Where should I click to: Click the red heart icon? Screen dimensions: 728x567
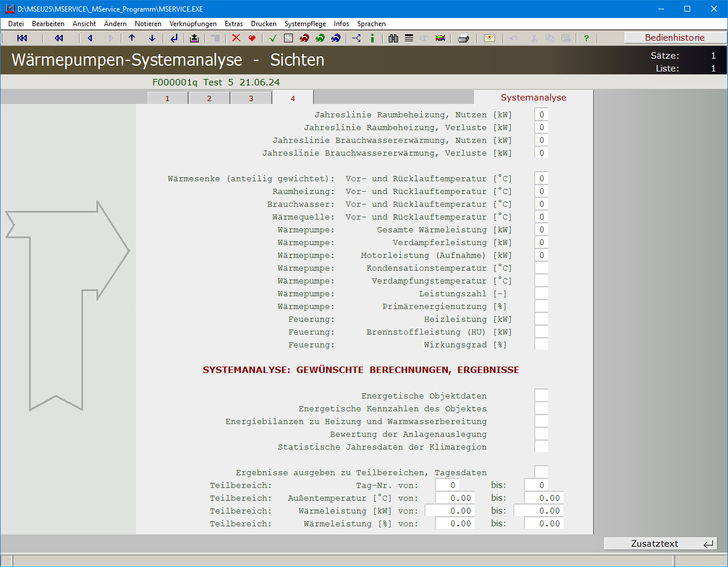click(x=252, y=38)
